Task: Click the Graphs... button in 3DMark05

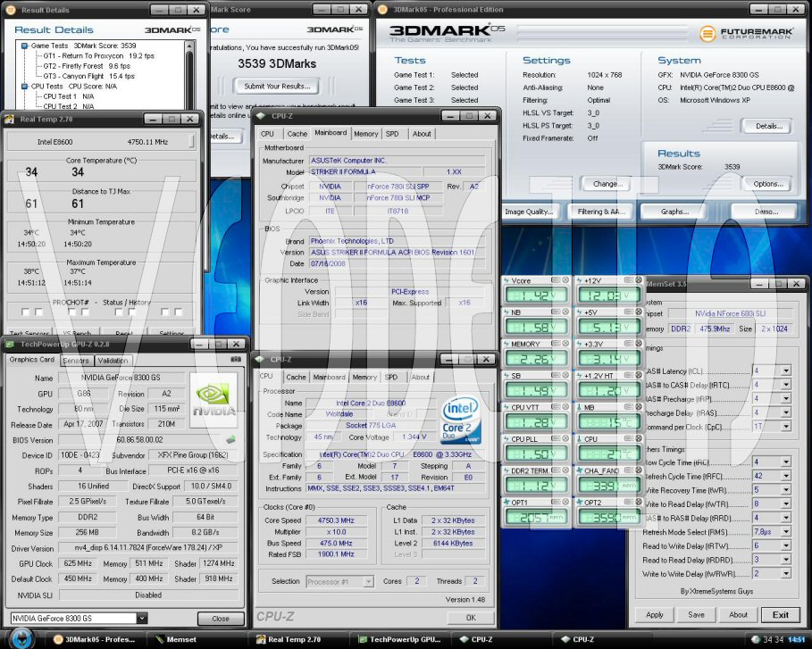Action: point(674,212)
